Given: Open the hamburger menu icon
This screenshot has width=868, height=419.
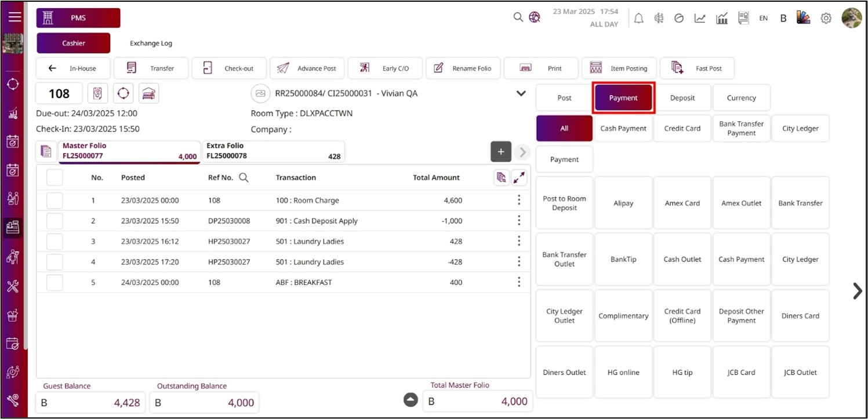Looking at the screenshot, I should coord(14,17).
